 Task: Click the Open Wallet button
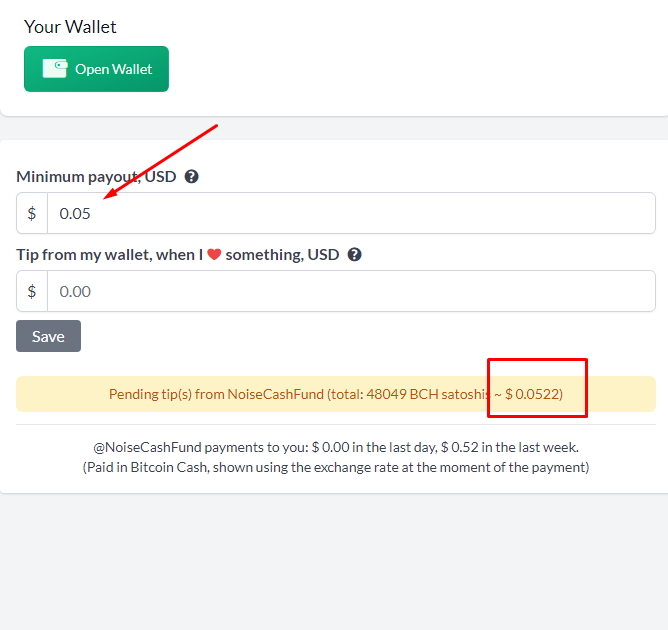tap(96, 69)
